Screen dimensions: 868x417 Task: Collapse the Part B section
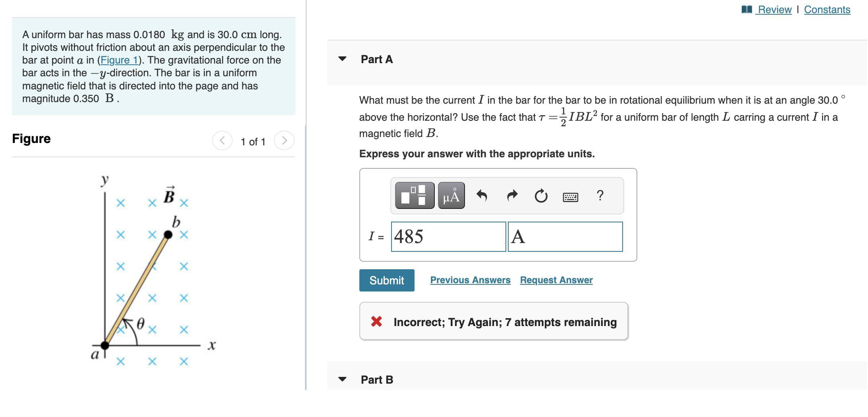click(342, 379)
